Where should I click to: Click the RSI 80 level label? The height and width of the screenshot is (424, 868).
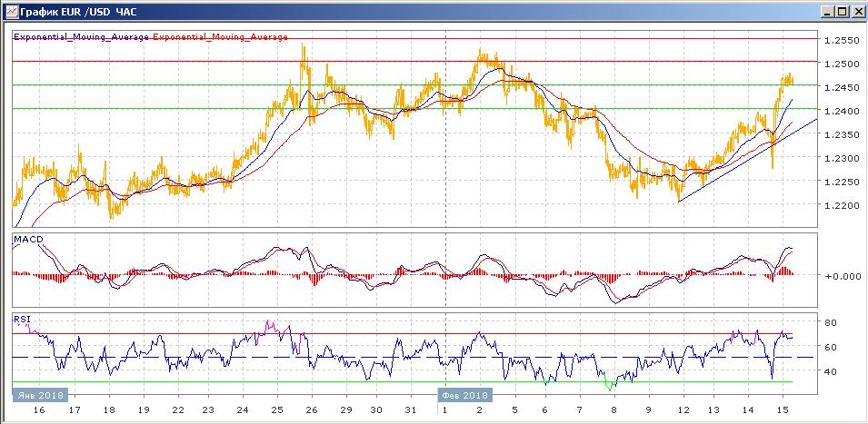click(830, 322)
